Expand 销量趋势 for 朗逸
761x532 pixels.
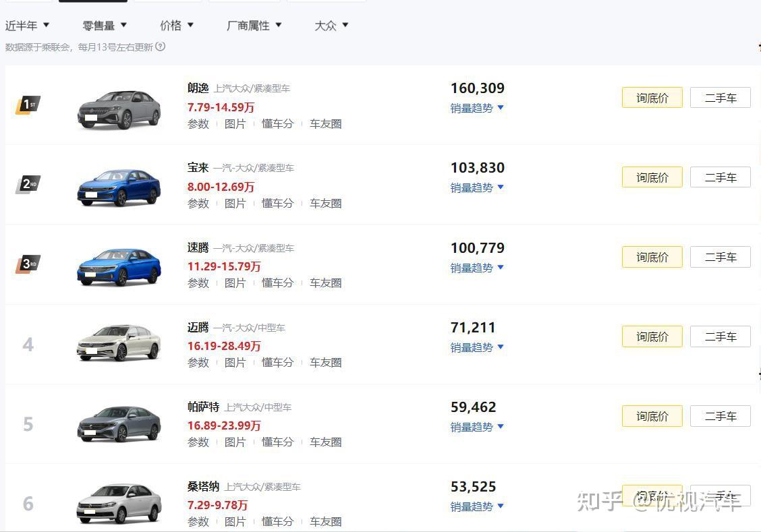(x=477, y=108)
